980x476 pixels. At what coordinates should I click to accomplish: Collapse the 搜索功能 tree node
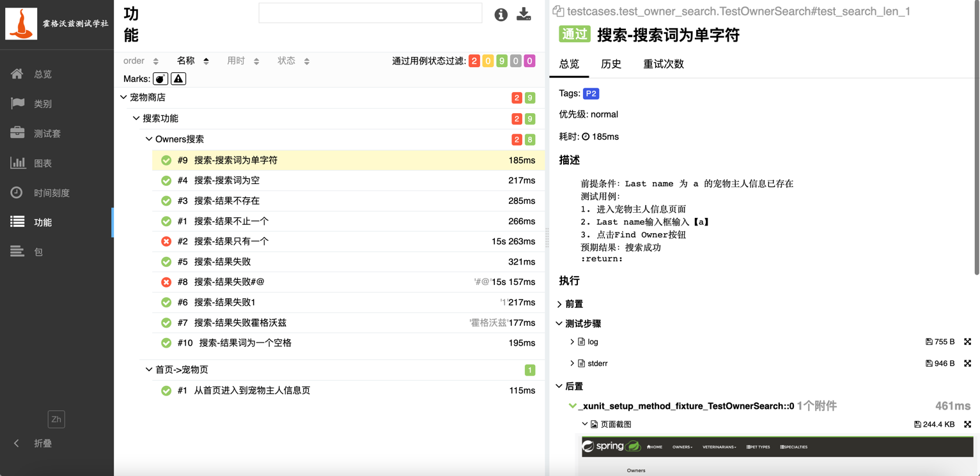click(x=136, y=118)
